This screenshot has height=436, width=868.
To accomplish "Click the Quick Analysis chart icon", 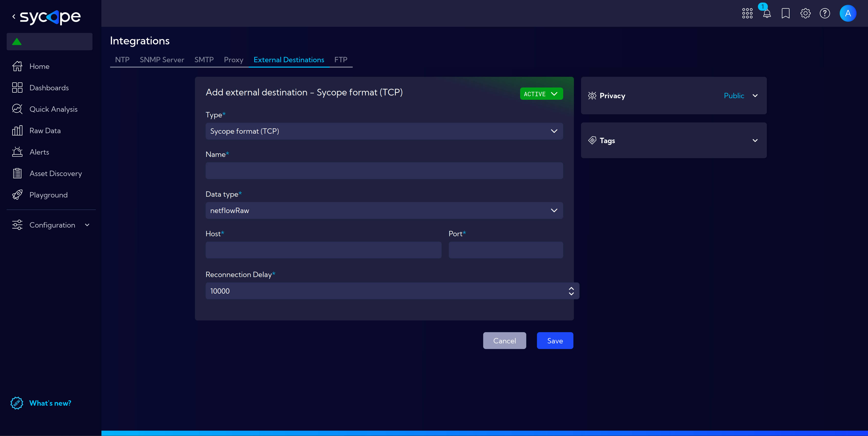I will 17,109.
